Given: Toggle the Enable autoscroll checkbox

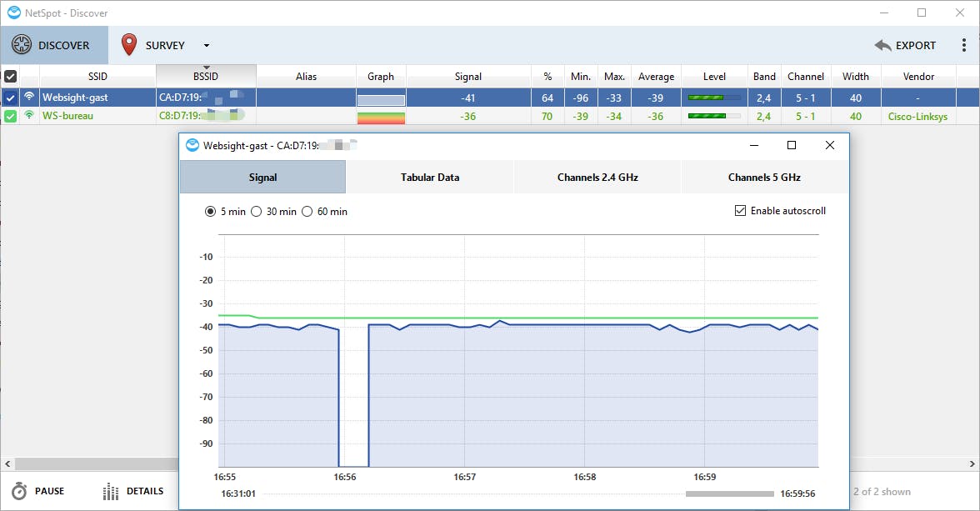Looking at the screenshot, I should click(740, 211).
